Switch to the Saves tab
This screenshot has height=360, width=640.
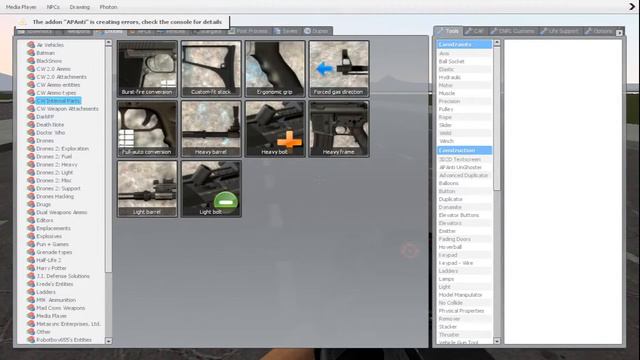[x=286, y=31]
